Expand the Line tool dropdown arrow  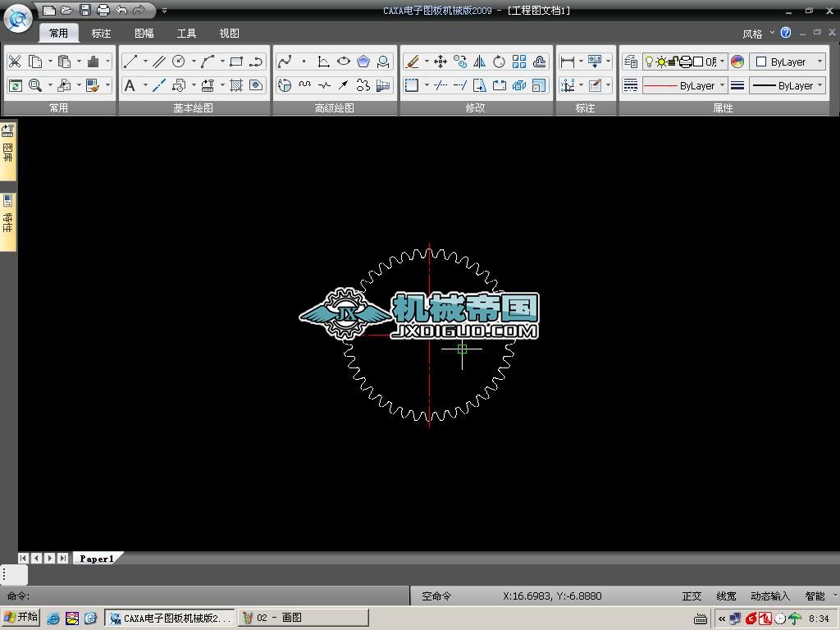pyautogui.click(x=144, y=62)
